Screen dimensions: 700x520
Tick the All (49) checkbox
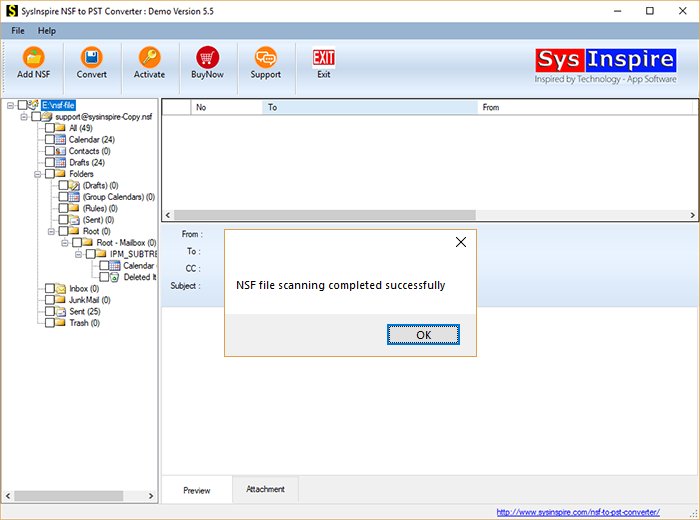[50, 128]
